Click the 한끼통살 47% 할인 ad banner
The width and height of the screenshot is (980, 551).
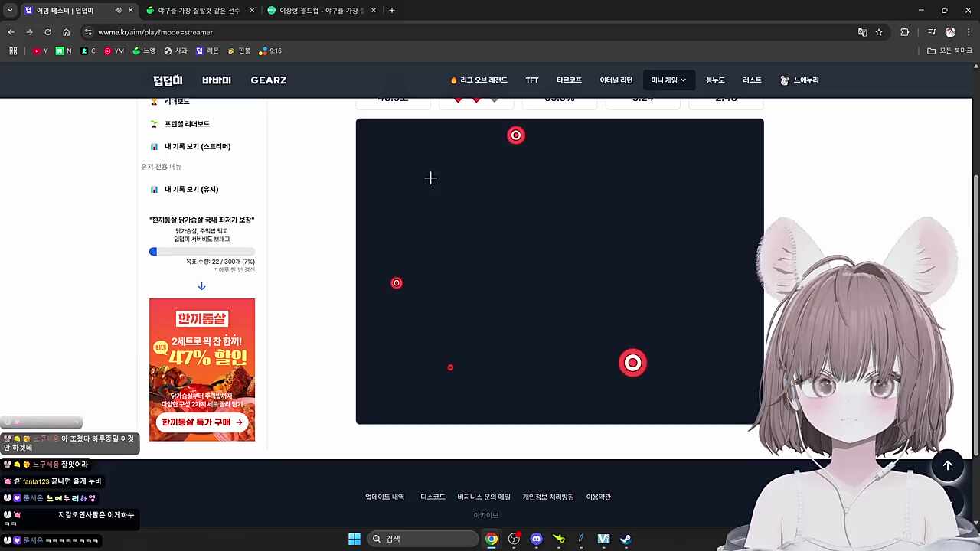click(202, 370)
